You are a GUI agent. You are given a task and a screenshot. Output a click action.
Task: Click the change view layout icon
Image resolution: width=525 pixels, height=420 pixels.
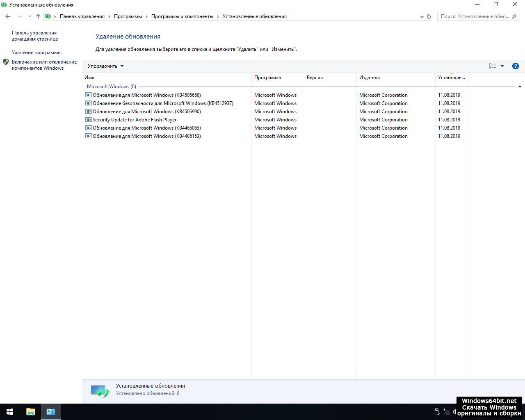(493, 66)
